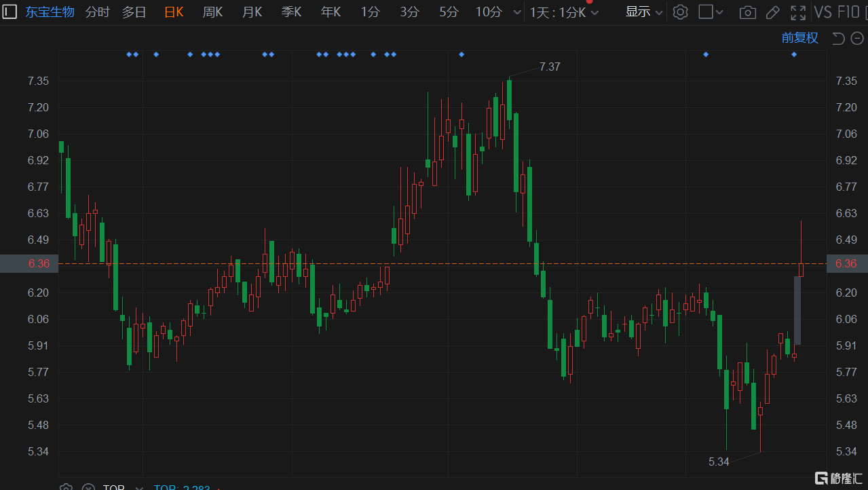This screenshot has height=490, width=868.
Task: Click the 6.36 price tag on right axis
Action: pos(846,263)
